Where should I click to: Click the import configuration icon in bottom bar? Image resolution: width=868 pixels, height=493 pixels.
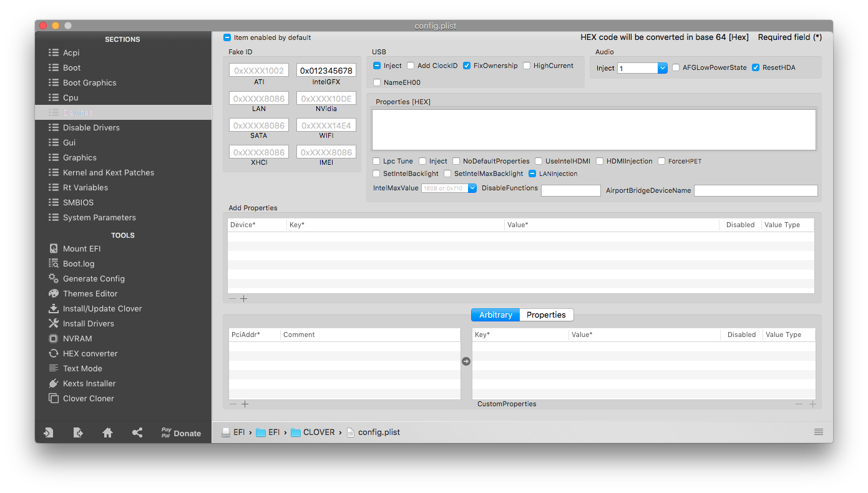point(48,432)
